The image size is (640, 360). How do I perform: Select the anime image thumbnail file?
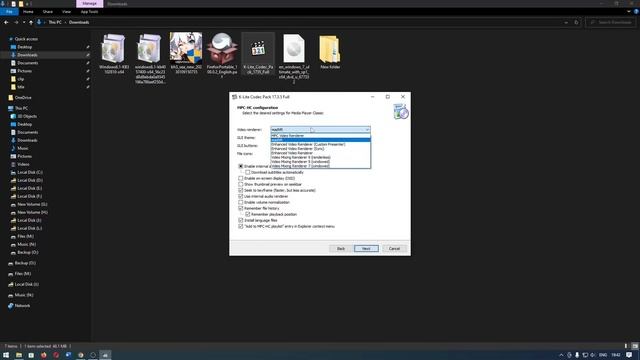point(186,53)
